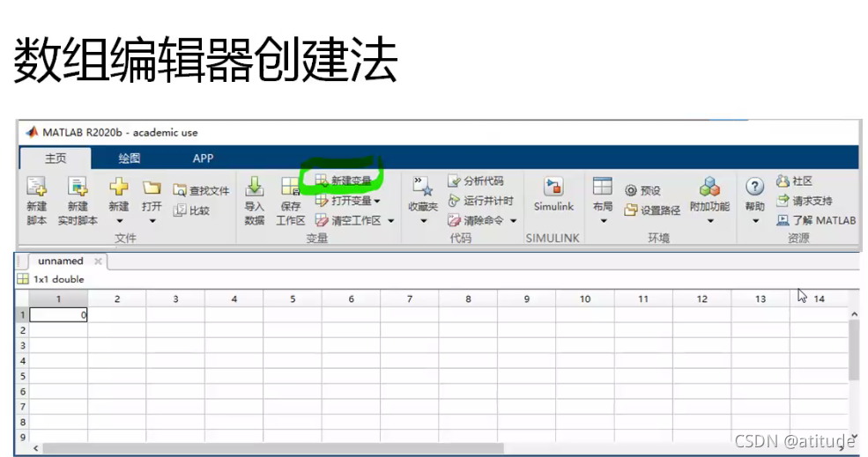Click the 帮助 question mark icon
Screen dimensions: 868x457
click(x=755, y=187)
